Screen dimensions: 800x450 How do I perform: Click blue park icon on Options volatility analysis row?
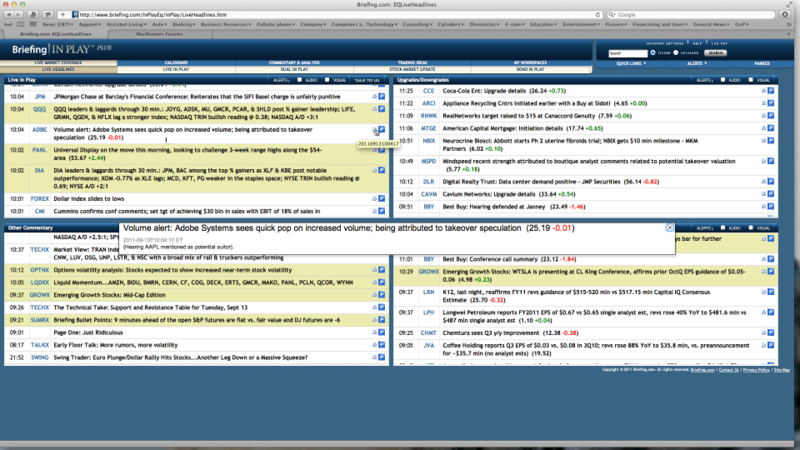click(382, 270)
